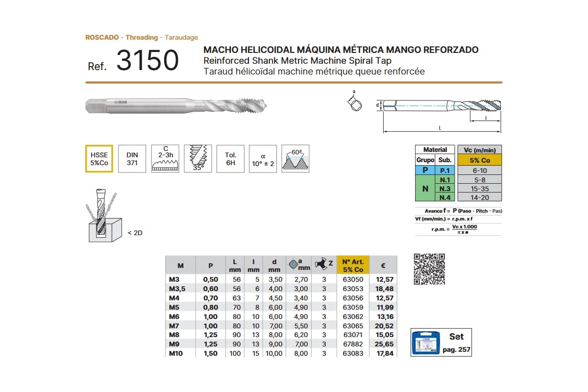588x392 pixels.
Task: Click the Material header in speed table
Action: tap(435, 150)
